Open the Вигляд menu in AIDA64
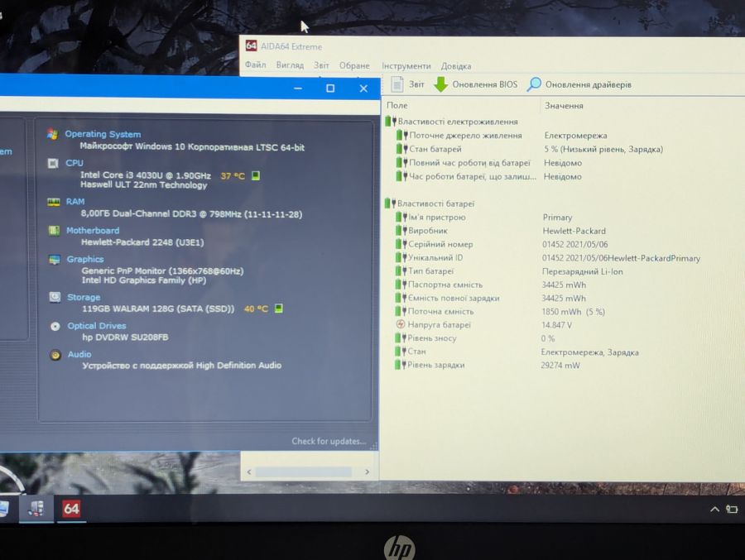 290,65
